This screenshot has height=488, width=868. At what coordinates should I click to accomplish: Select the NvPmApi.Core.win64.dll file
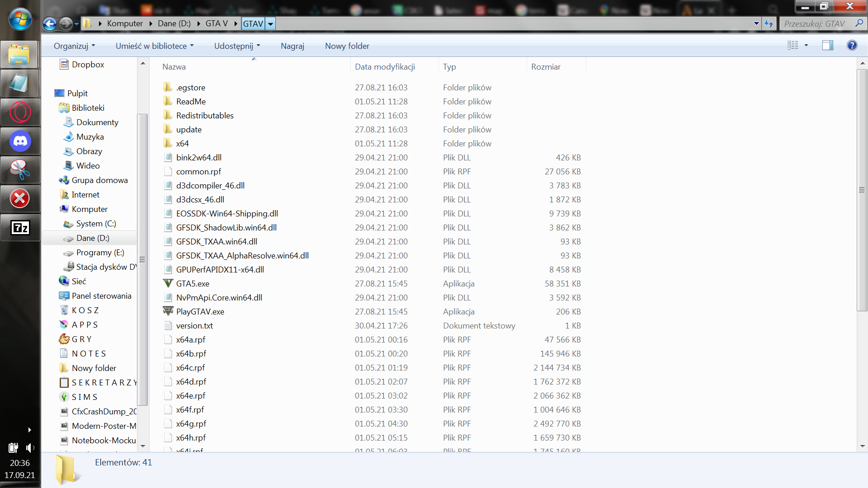[219, 297]
